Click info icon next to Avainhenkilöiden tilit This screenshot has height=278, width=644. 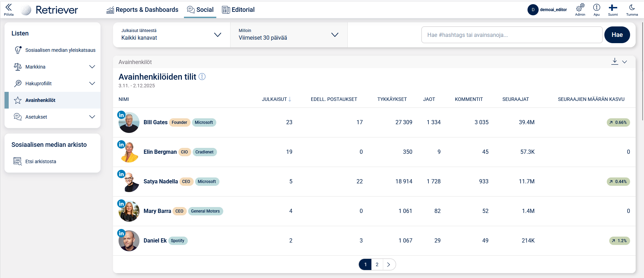[202, 77]
